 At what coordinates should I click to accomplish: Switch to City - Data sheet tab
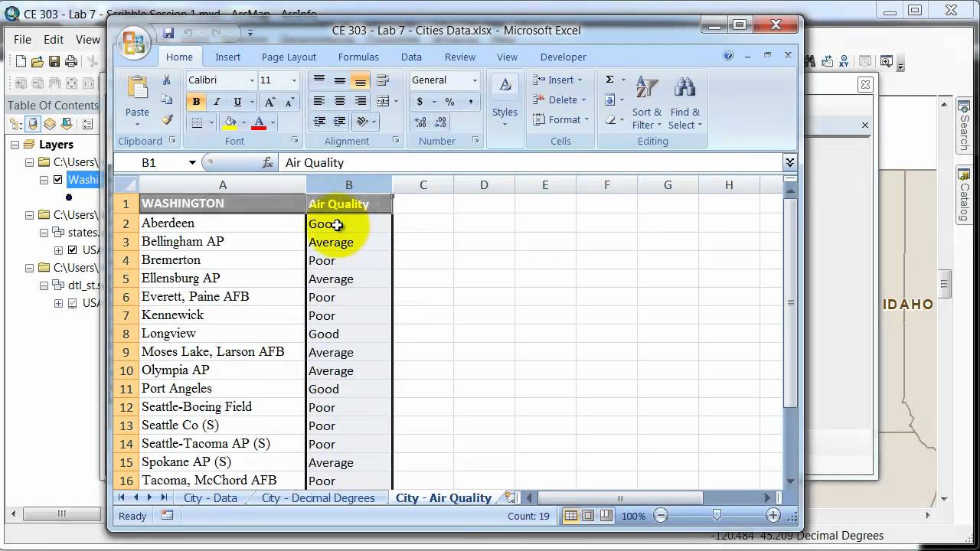[x=210, y=497]
